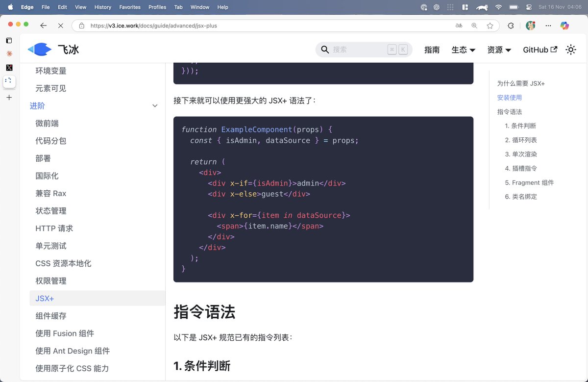Open the Edge profile avatar

click(x=530, y=25)
